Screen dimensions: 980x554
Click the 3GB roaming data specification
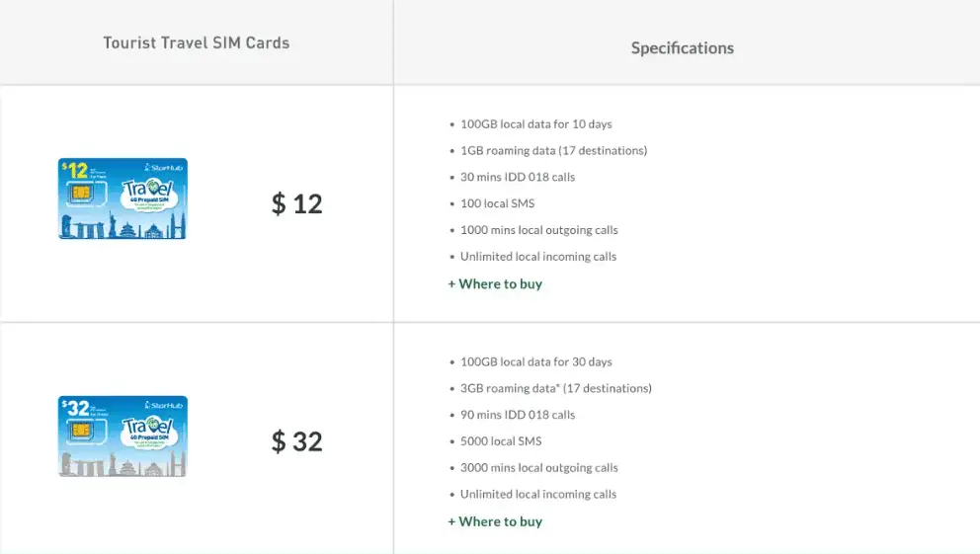click(555, 389)
